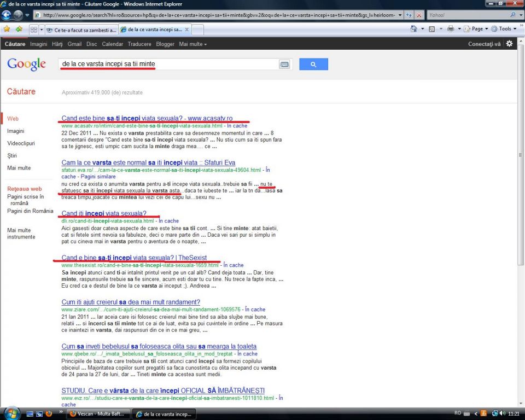Viewport: 525px width, 420px height.
Task: Expand the command bar overflow chevron
Action: 521,26
